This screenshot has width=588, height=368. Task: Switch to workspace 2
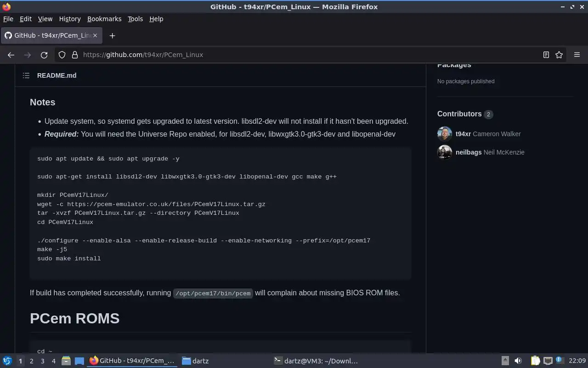point(31,361)
